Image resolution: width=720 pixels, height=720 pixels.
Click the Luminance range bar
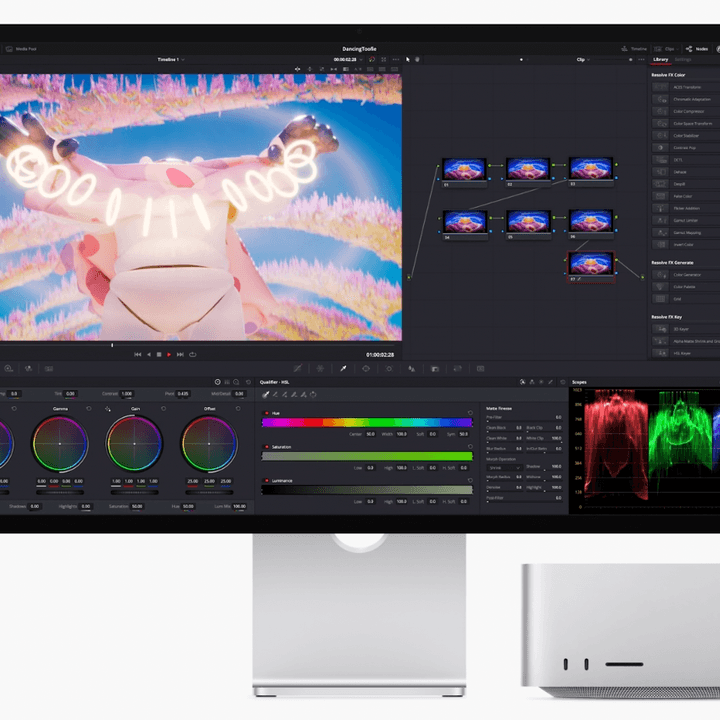click(367, 490)
